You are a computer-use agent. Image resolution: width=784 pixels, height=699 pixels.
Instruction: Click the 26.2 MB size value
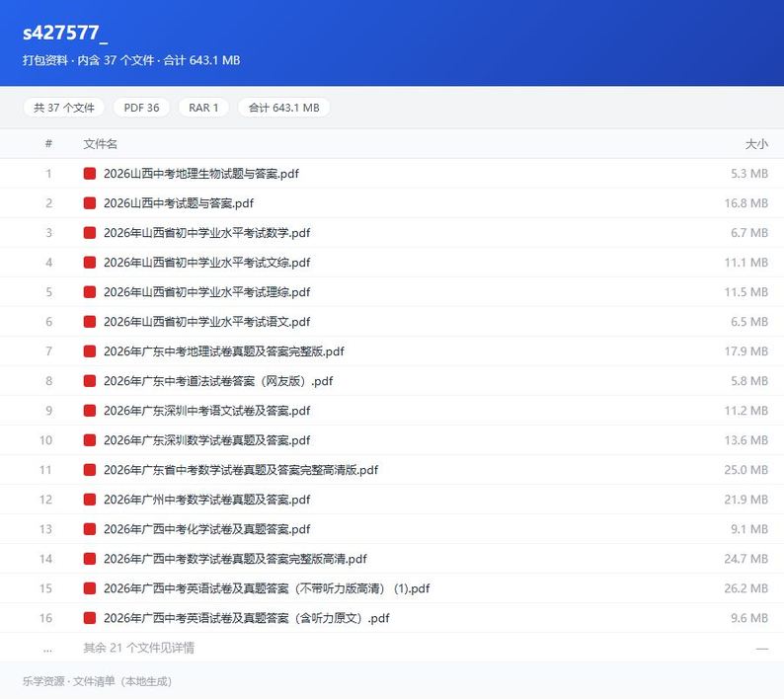click(x=746, y=588)
